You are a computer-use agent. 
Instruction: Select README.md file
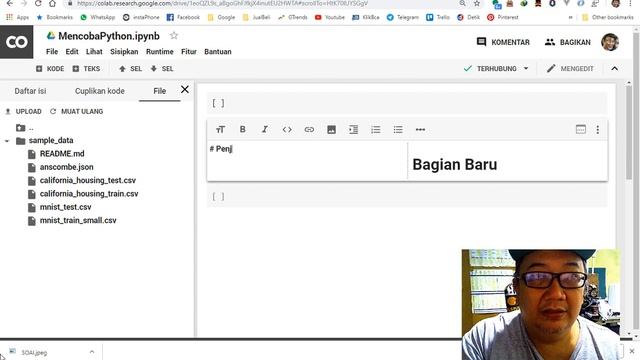[56, 154]
